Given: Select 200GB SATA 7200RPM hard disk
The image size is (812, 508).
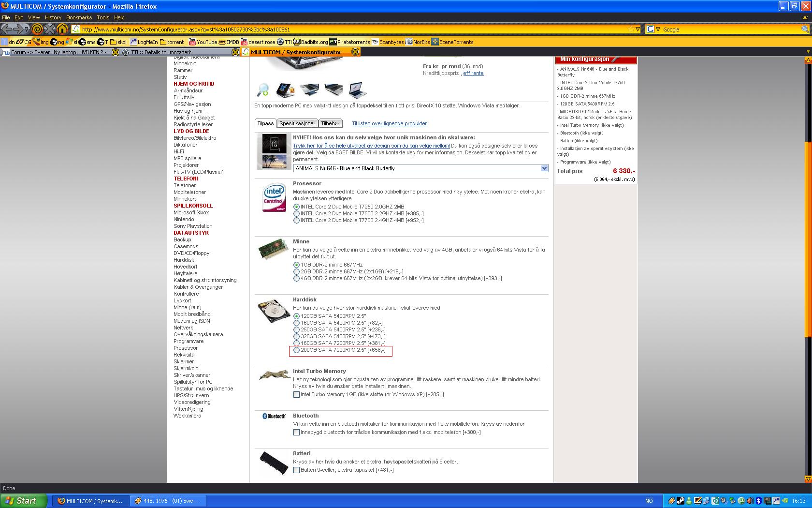Looking at the screenshot, I should coord(296,350).
